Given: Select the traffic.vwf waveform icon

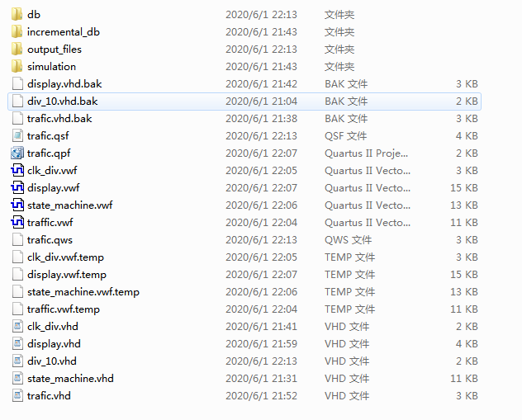Looking at the screenshot, I should 17,222.
